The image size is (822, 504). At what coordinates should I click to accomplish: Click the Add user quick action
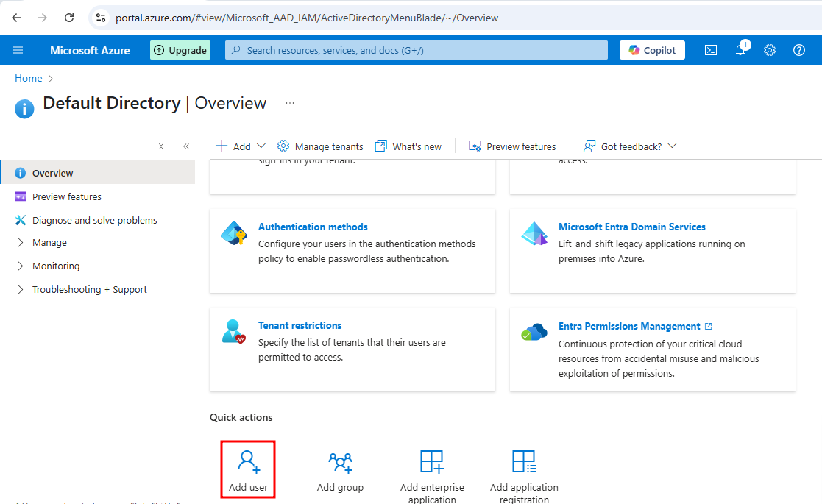point(248,470)
